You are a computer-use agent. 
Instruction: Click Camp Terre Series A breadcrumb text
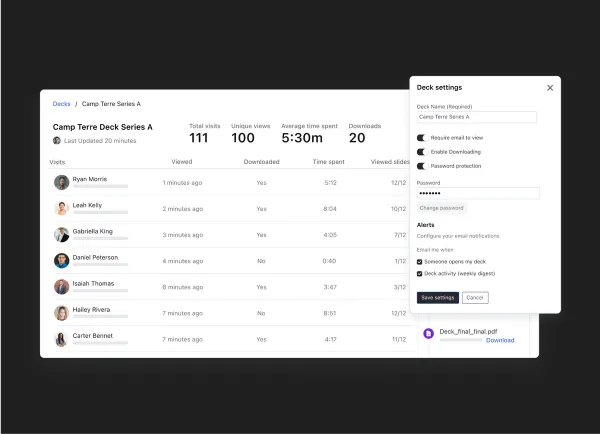[111, 104]
